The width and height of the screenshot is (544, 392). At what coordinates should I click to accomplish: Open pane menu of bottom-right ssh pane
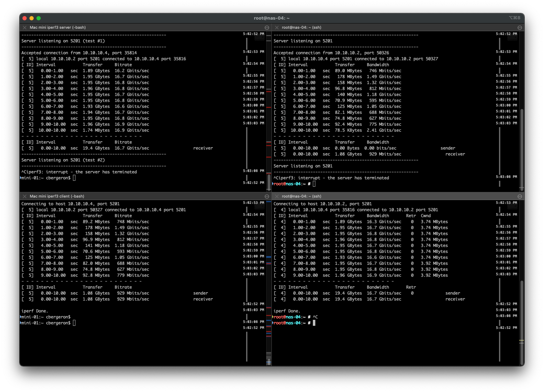[520, 197]
